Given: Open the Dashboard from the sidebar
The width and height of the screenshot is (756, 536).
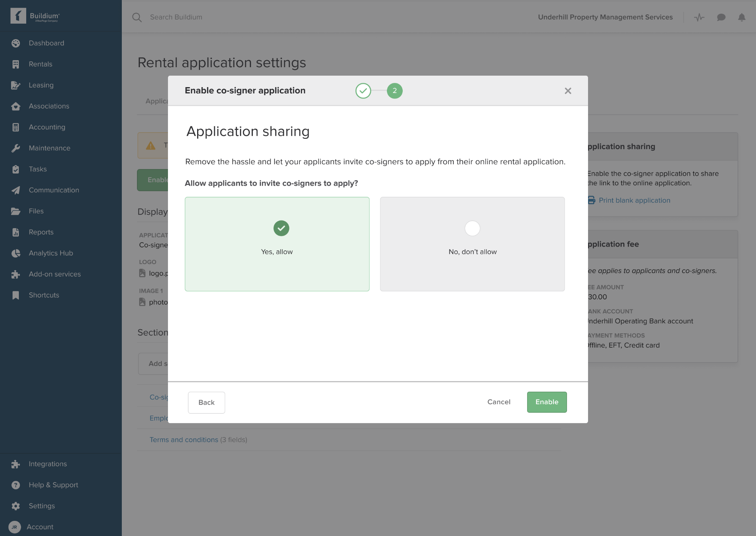Looking at the screenshot, I should click(47, 43).
